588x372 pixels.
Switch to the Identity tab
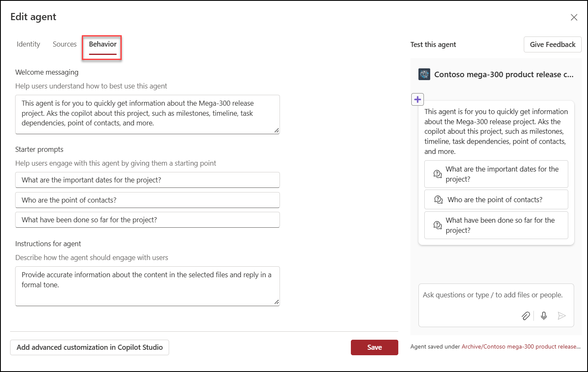pos(28,44)
